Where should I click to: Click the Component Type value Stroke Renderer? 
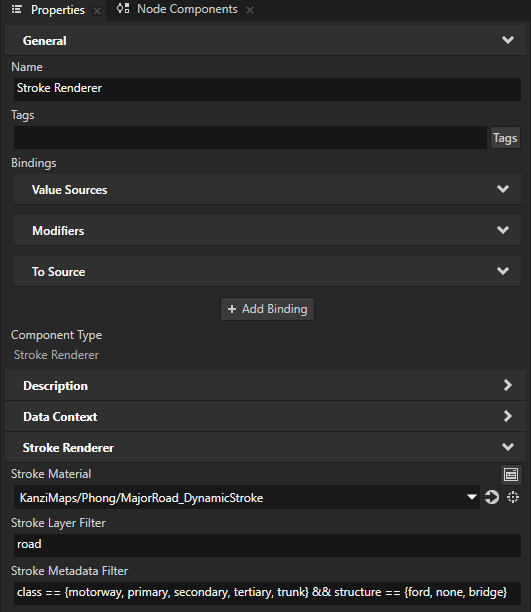57,355
